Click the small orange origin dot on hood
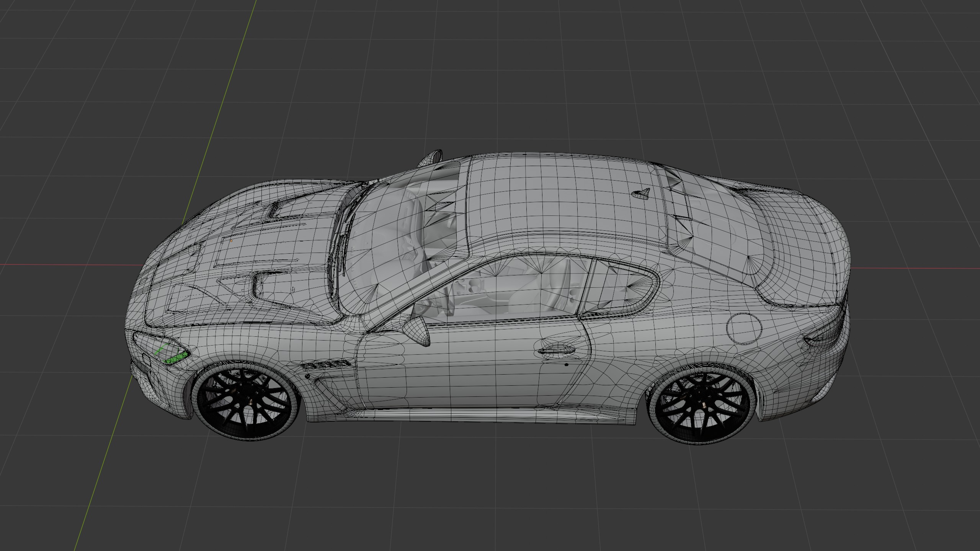The image size is (980, 551). pos(231,241)
